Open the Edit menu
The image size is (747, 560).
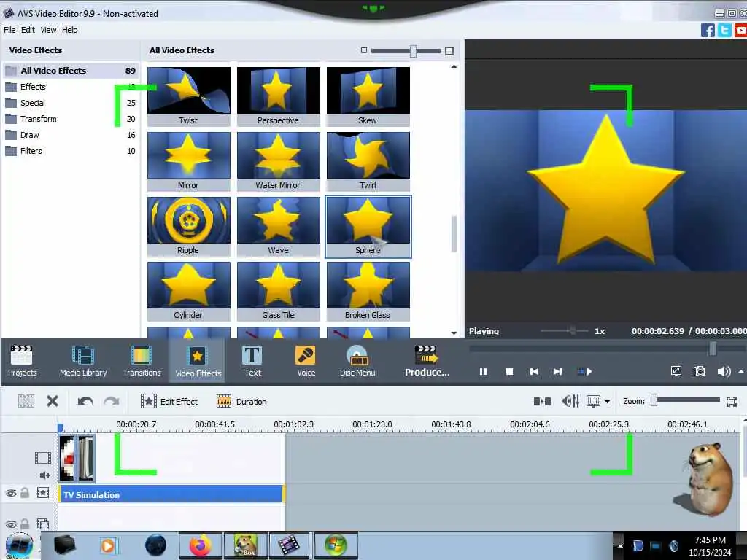28,29
